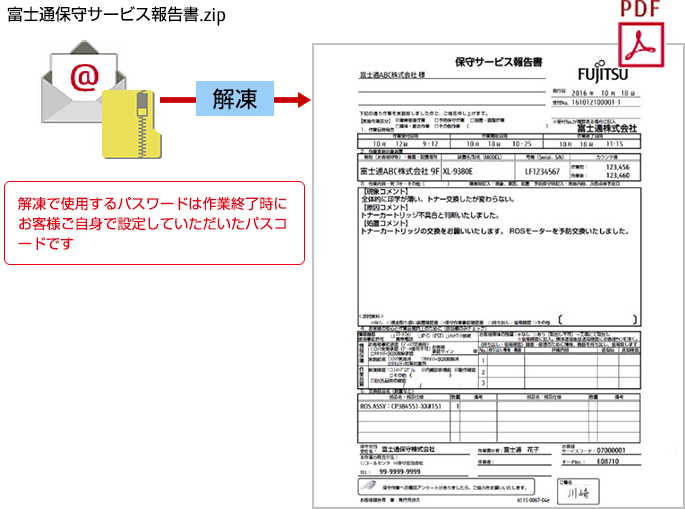
Task: Click the worker name 富士通 花子
Action: coord(521,450)
